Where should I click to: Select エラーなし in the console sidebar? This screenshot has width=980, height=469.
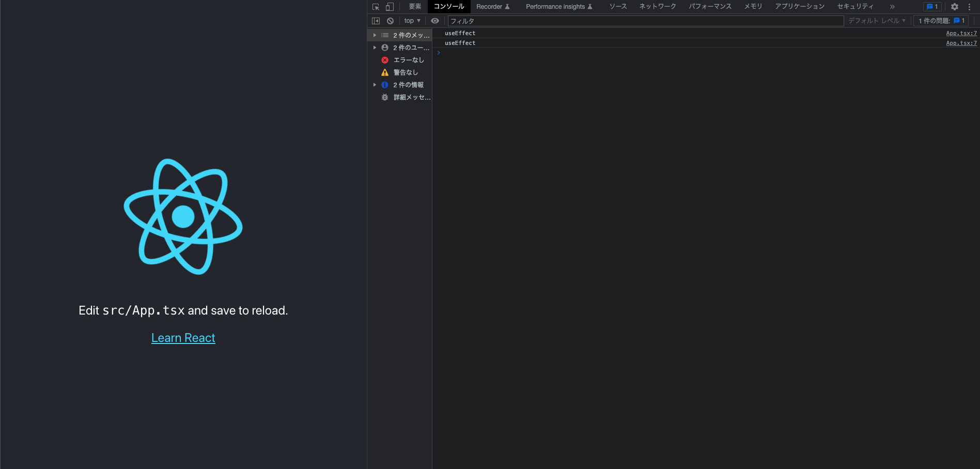tap(408, 60)
